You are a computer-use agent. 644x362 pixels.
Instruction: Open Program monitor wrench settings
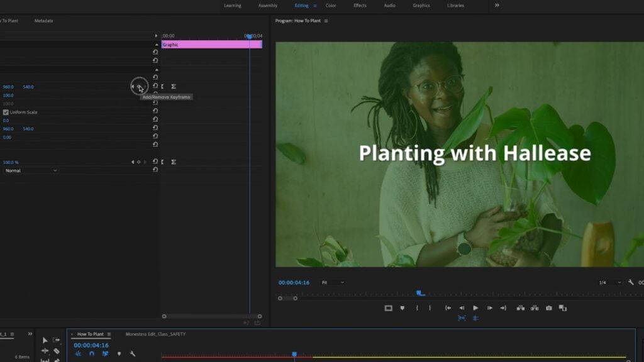(631, 283)
